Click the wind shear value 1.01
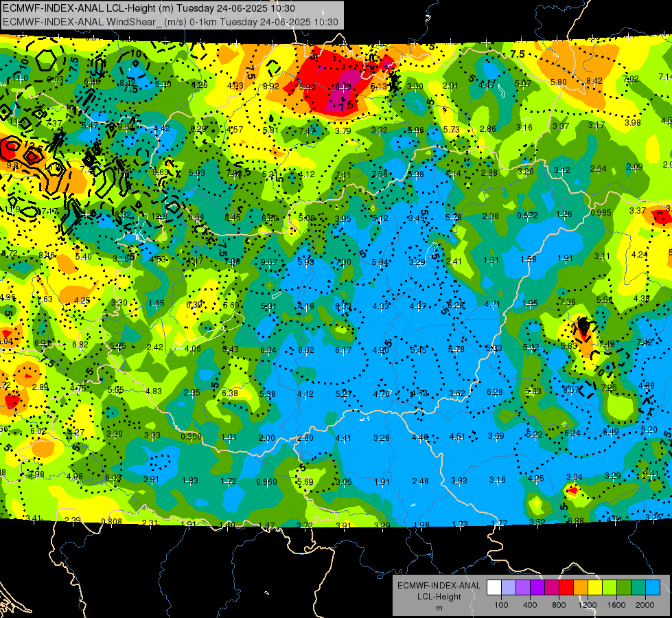The width and height of the screenshot is (672, 618). (x=229, y=437)
